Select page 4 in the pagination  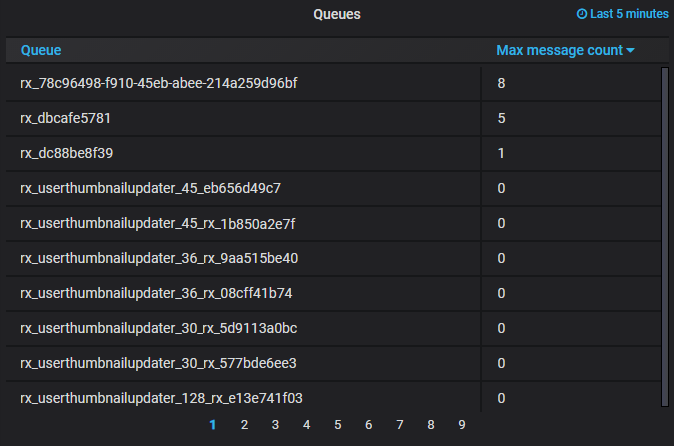point(306,425)
